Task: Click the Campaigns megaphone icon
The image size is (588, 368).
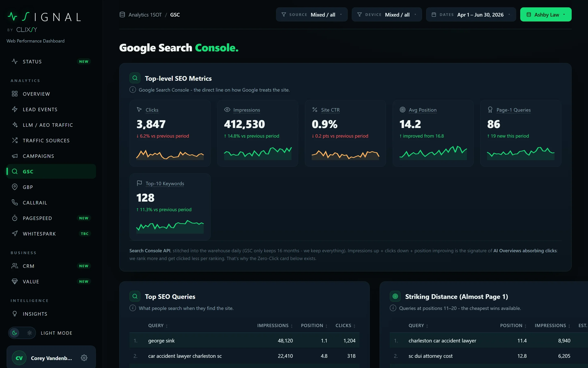Action: (14, 156)
